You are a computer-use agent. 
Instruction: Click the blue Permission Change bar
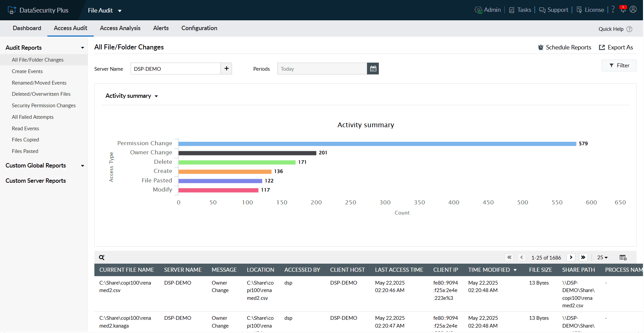click(x=377, y=144)
